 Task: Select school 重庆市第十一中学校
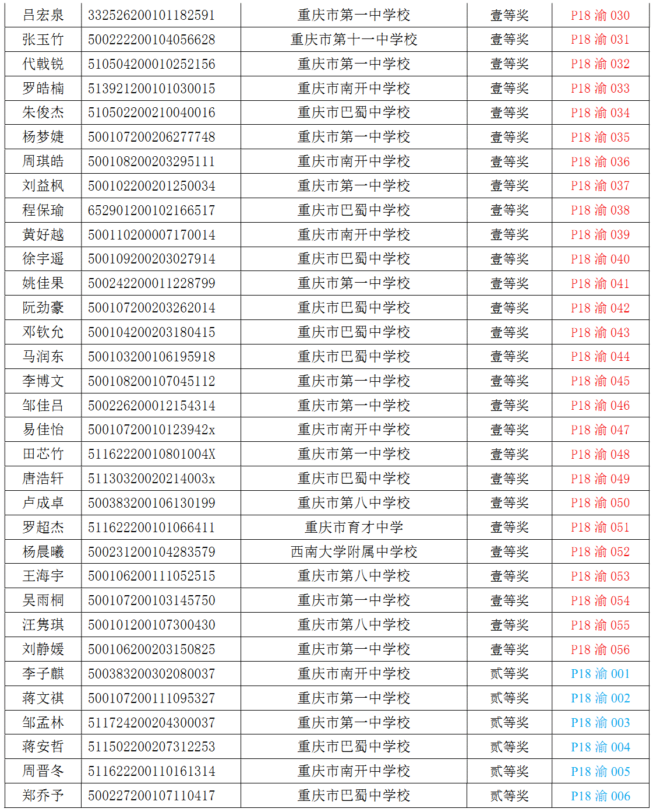point(354,40)
